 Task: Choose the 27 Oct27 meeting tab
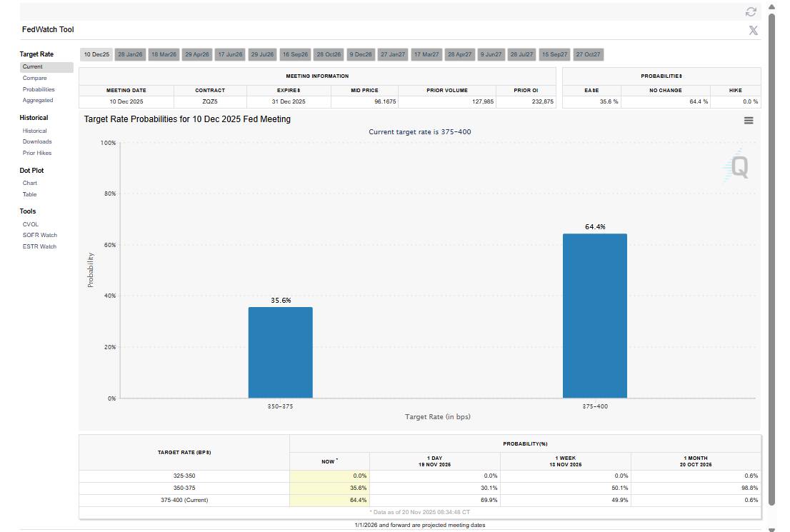point(588,54)
